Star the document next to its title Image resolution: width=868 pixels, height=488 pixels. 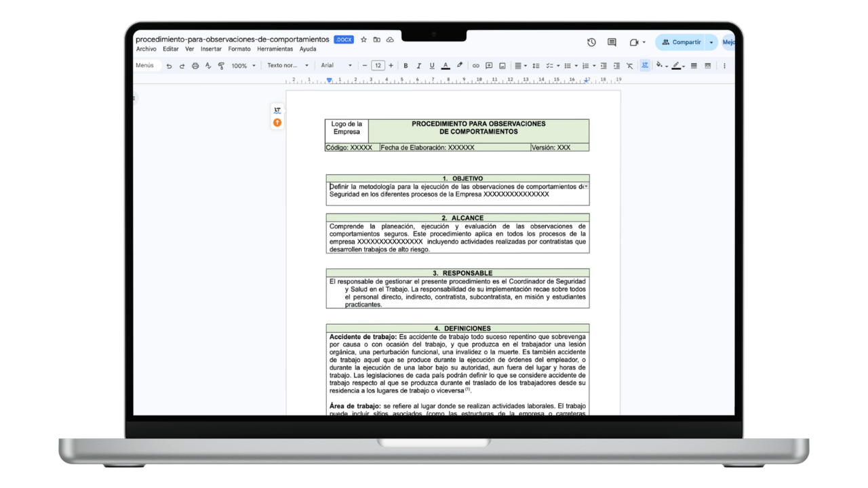pos(363,39)
